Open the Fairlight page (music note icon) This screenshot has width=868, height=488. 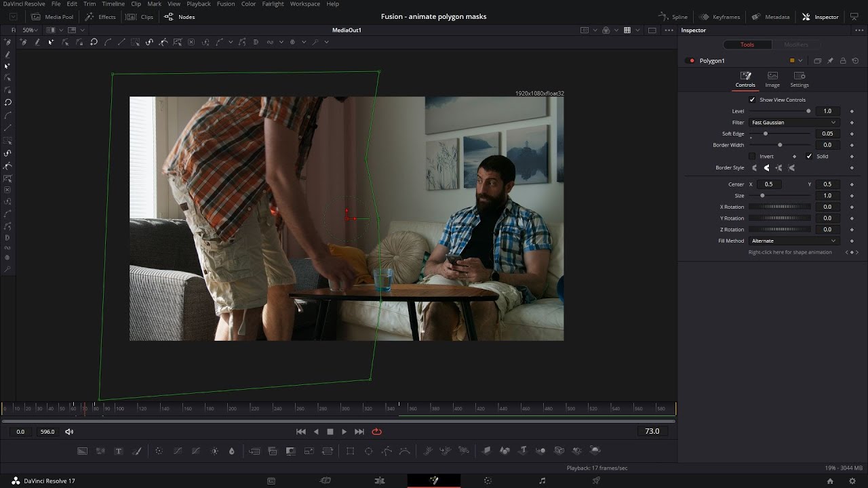click(x=542, y=481)
